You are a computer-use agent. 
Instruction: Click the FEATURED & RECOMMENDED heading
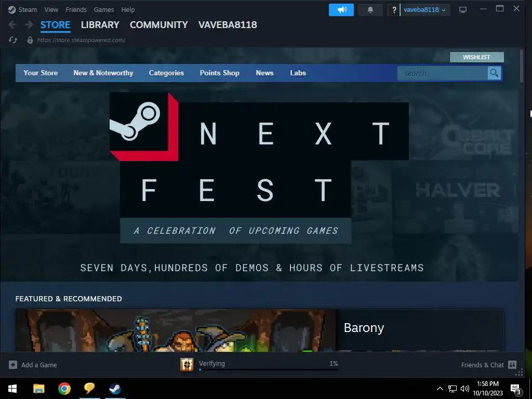pos(69,299)
